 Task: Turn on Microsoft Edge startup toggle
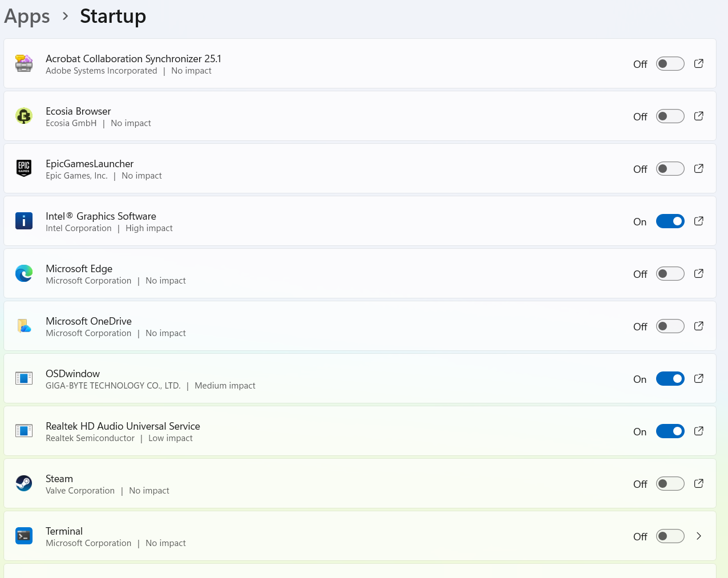(x=670, y=274)
